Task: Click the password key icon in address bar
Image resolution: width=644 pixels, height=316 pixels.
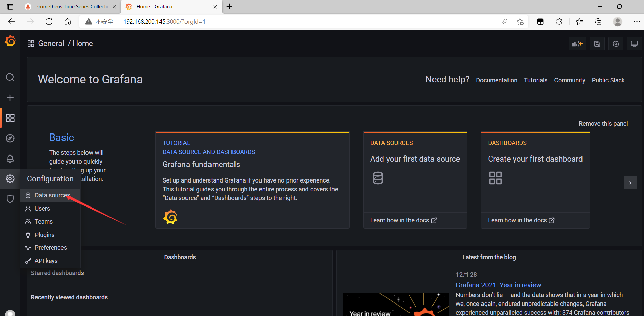Action: 505,22
